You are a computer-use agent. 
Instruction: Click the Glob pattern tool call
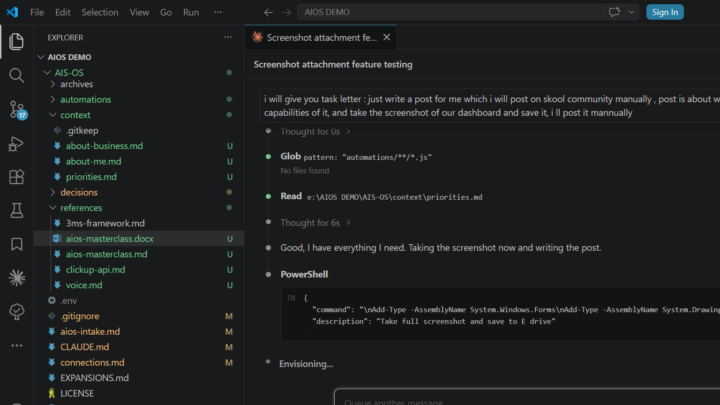[x=356, y=157]
